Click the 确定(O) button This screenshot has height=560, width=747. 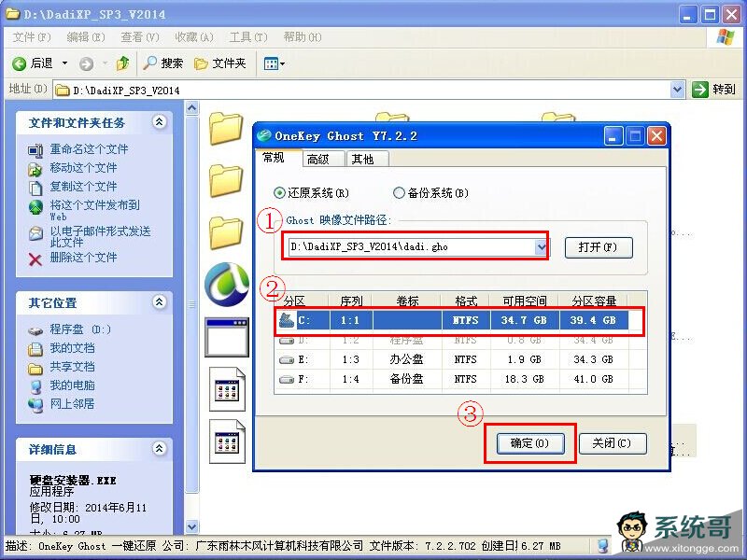pyautogui.click(x=529, y=443)
